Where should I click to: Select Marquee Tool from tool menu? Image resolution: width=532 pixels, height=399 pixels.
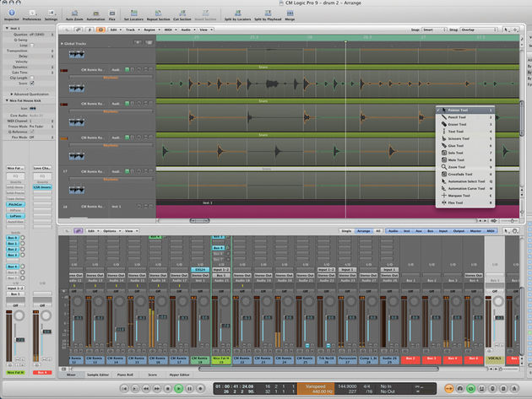click(465, 196)
